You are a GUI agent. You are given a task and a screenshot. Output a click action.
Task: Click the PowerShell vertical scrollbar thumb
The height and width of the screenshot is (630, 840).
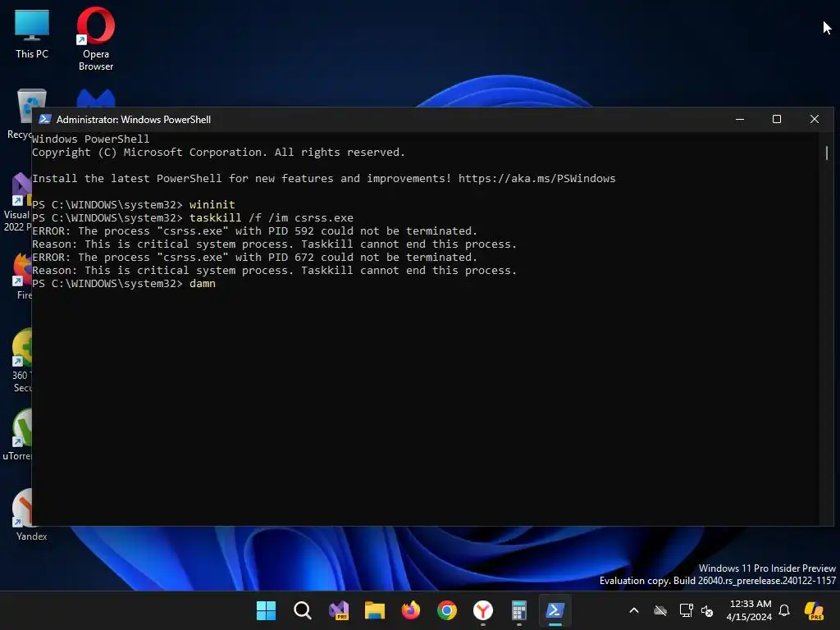(827, 153)
